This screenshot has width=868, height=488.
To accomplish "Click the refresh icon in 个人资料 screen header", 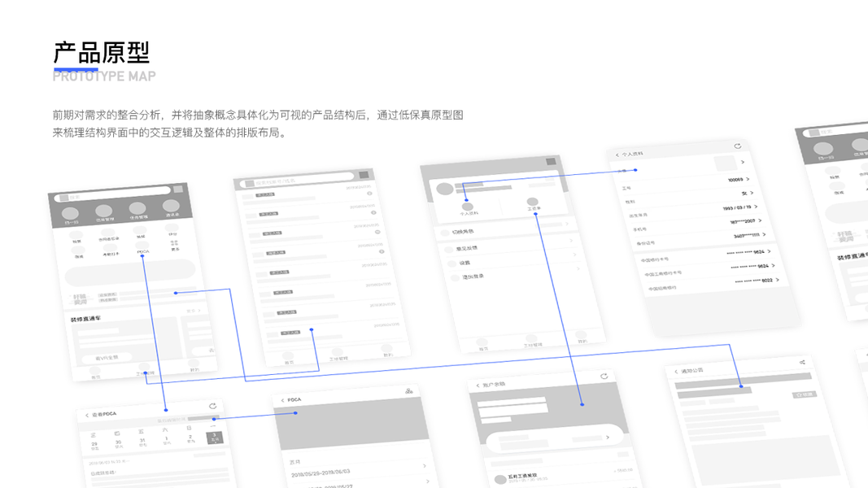I will pos(737,146).
